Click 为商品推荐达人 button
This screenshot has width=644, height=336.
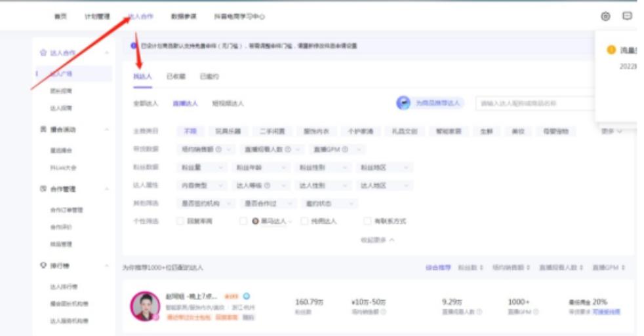430,103
